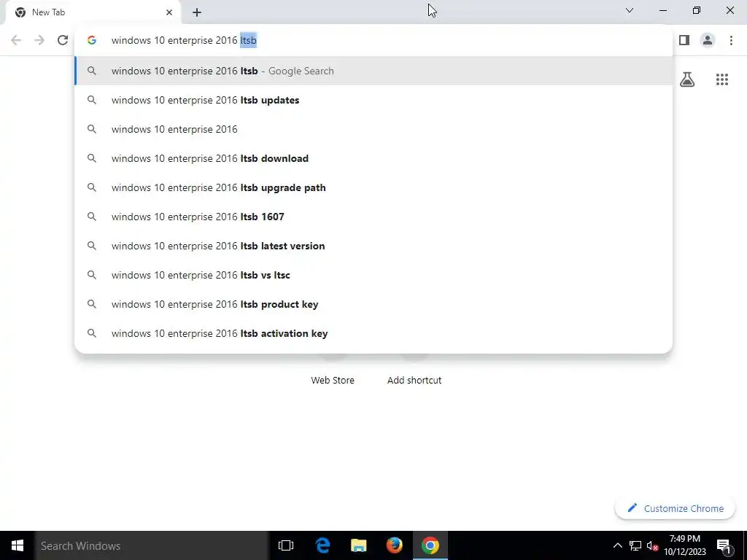Select 'ltsb updates' suggestion
The width and height of the screenshot is (747, 560).
pyautogui.click(x=373, y=100)
